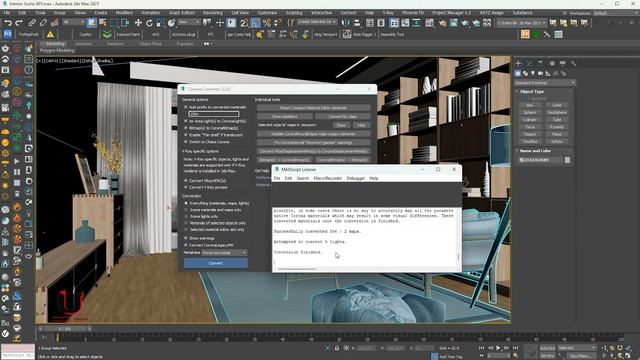Open the Create tab plus icon in command panel
This screenshot has height=360, width=640.
pyautogui.click(x=518, y=63)
